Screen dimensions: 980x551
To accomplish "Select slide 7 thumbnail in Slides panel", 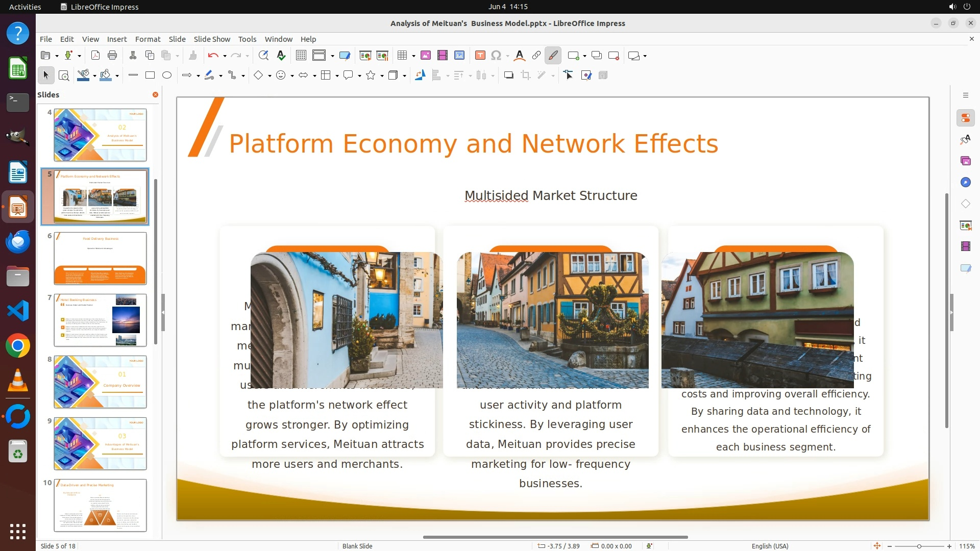I will (100, 320).
